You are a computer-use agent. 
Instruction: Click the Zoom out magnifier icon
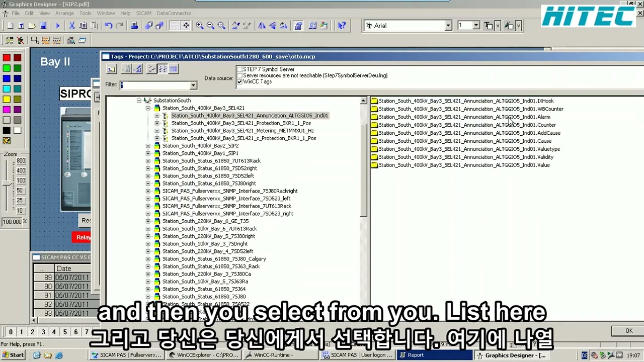pyautogui.click(x=210, y=26)
